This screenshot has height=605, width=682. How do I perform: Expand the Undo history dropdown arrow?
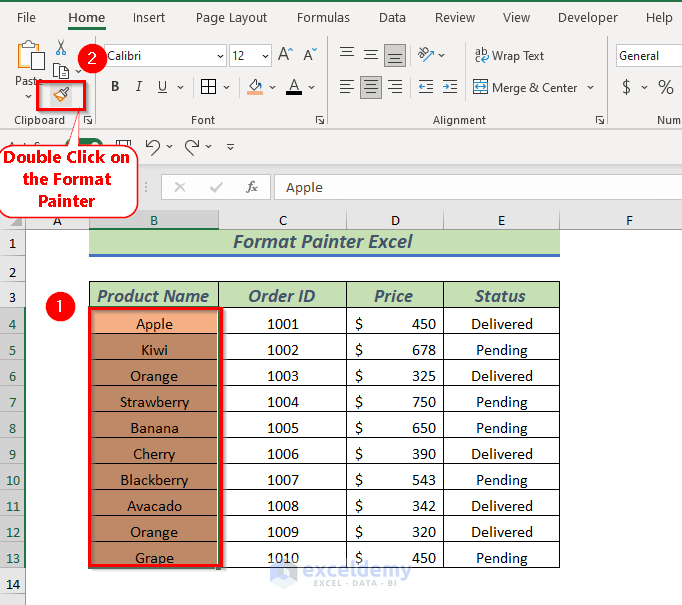pyautogui.click(x=170, y=147)
